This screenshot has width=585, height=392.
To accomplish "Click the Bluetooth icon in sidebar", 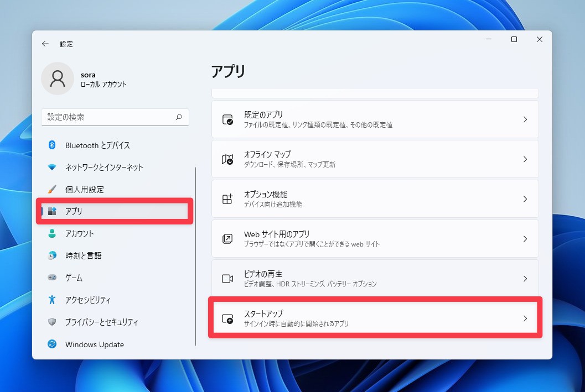I will pos(52,145).
